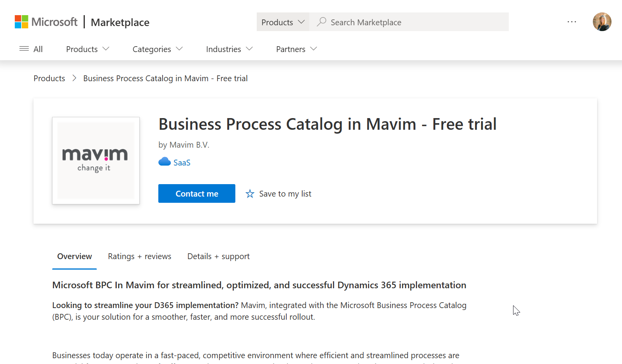Expand the Categories dropdown
Screen dimensions: 622x364
pos(157,49)
